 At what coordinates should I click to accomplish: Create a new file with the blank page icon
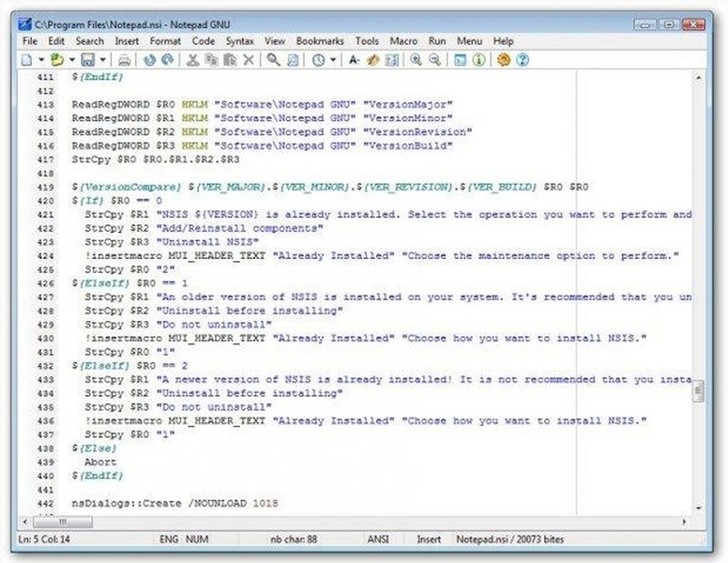[27, 60]
